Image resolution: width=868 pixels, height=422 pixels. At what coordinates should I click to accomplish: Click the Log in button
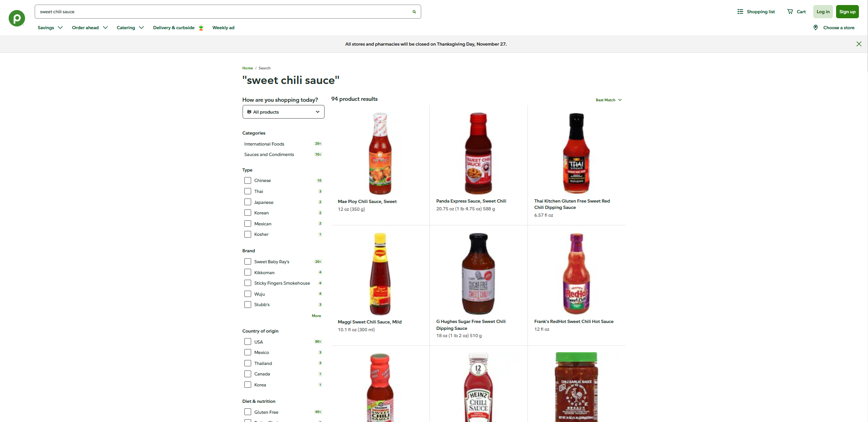point(823,12)
